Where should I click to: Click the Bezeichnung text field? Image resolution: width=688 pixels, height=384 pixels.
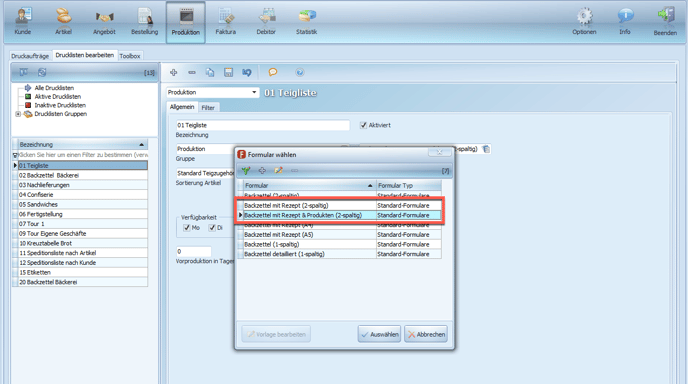click(x=262, y=125)
